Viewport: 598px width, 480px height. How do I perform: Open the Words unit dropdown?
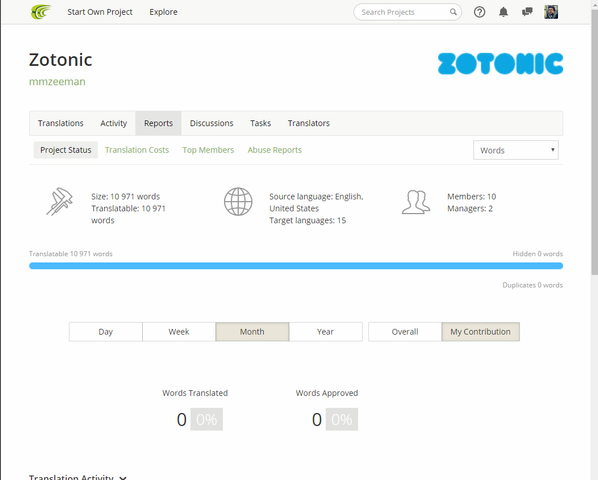[516, 150]
